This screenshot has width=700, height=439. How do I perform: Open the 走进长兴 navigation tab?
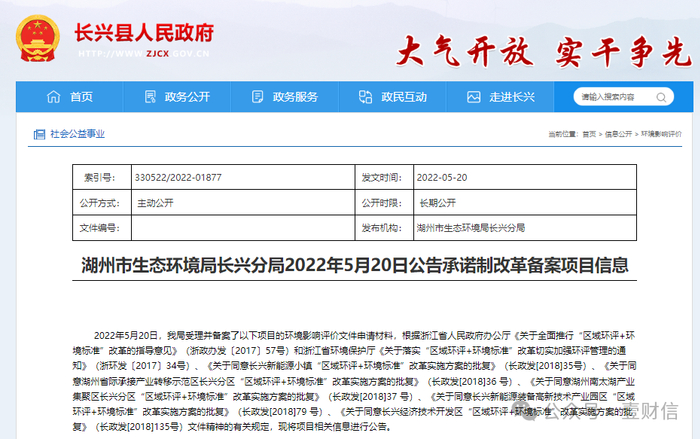(500, 96)
